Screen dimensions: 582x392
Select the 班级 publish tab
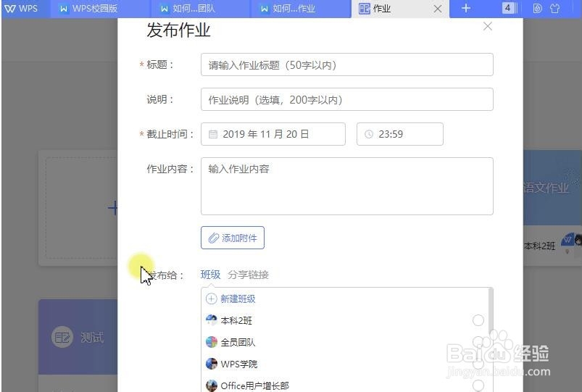tap(210, 275)
